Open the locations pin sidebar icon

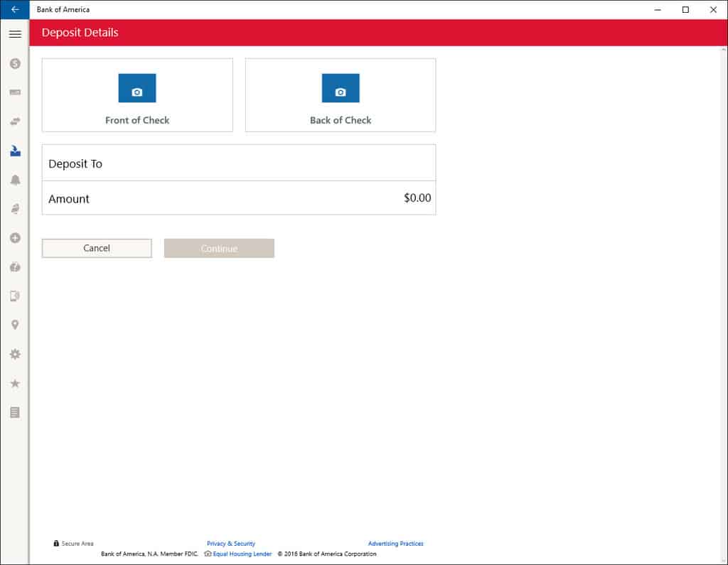[15, 325]
